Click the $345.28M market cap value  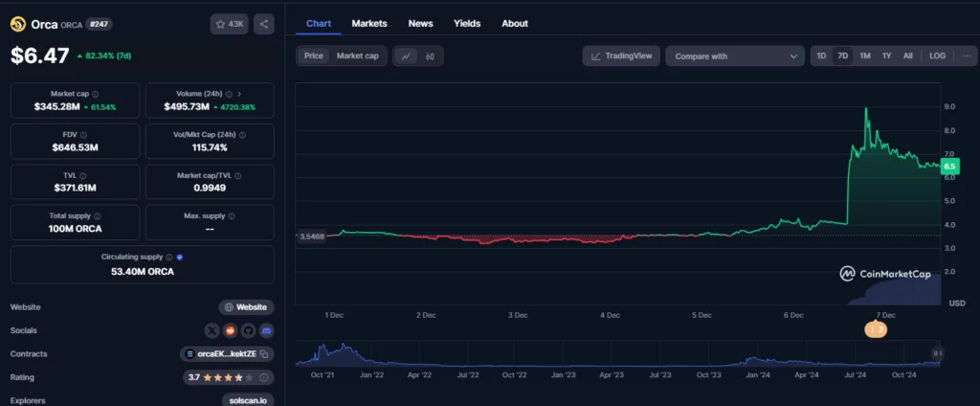56,107
